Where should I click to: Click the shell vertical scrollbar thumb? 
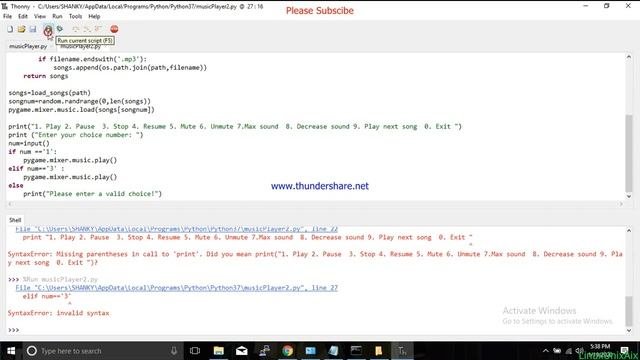(629, 311)
